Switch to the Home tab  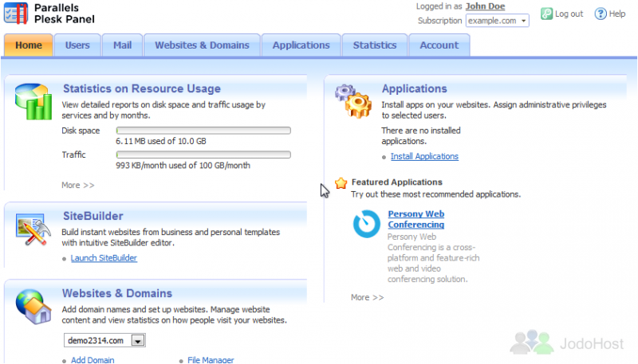pos(29,45)
